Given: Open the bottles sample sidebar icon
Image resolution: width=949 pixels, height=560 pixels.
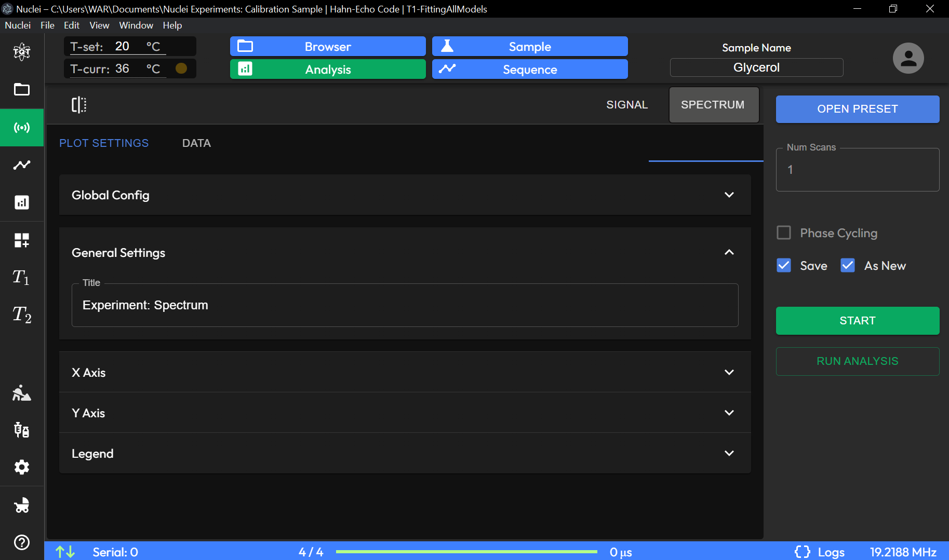Looking at the screenshot, I should pos(22,430).
